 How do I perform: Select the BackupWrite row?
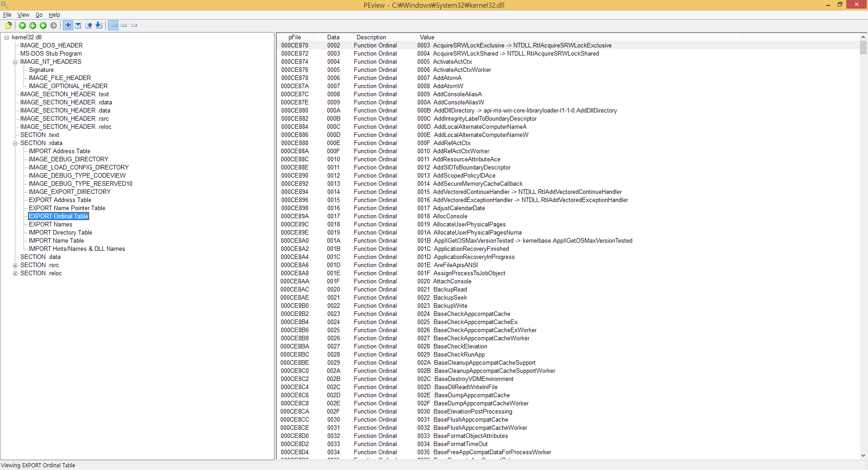tap(568, 306)
